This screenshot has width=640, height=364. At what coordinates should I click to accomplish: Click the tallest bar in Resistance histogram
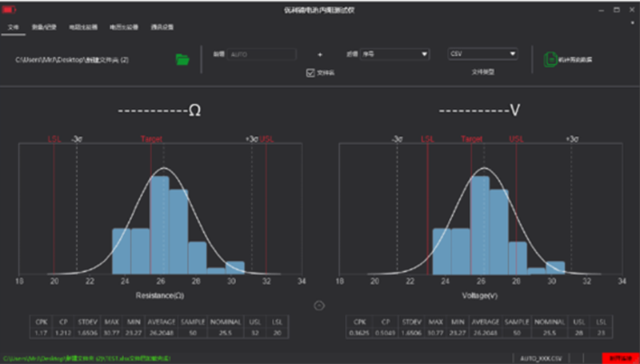pos(159,224)
